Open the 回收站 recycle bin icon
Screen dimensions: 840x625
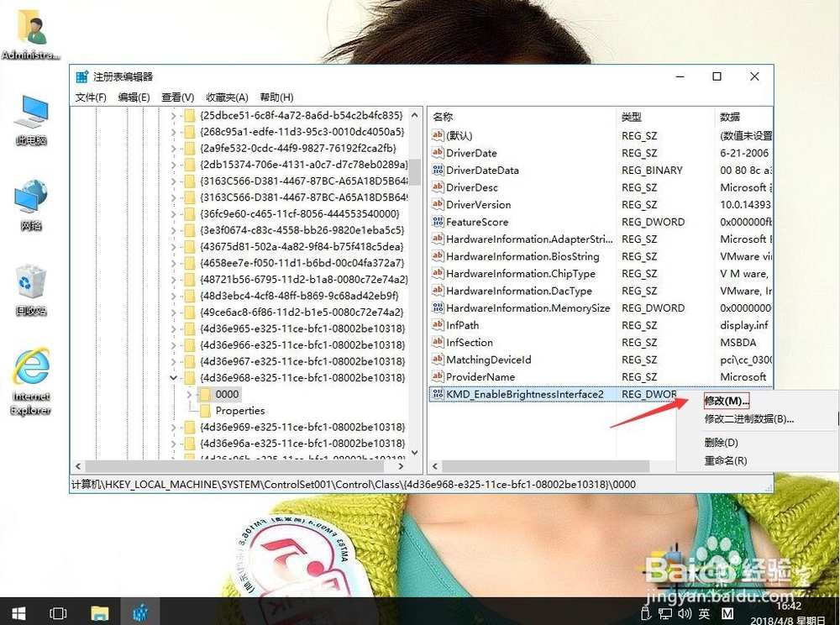click(31, 290)
